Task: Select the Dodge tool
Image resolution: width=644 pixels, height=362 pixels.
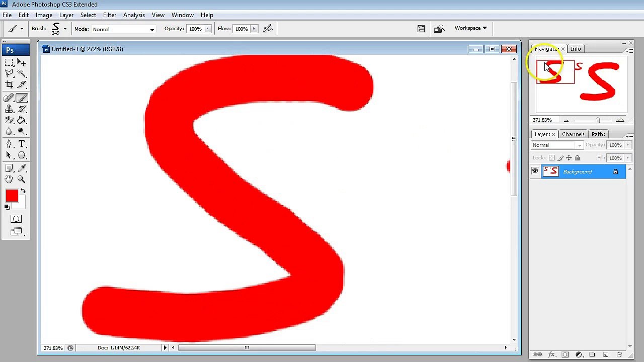Action: tap(22, 131)
